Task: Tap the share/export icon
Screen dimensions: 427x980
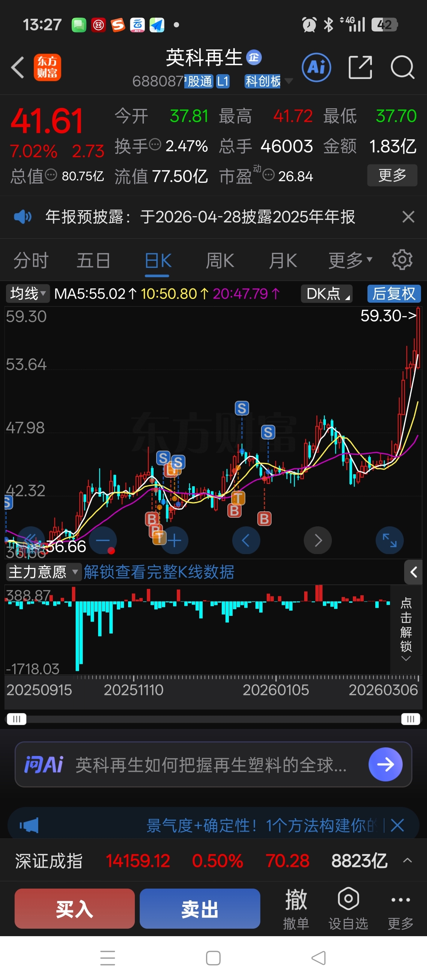Action: tap(360, 67)
